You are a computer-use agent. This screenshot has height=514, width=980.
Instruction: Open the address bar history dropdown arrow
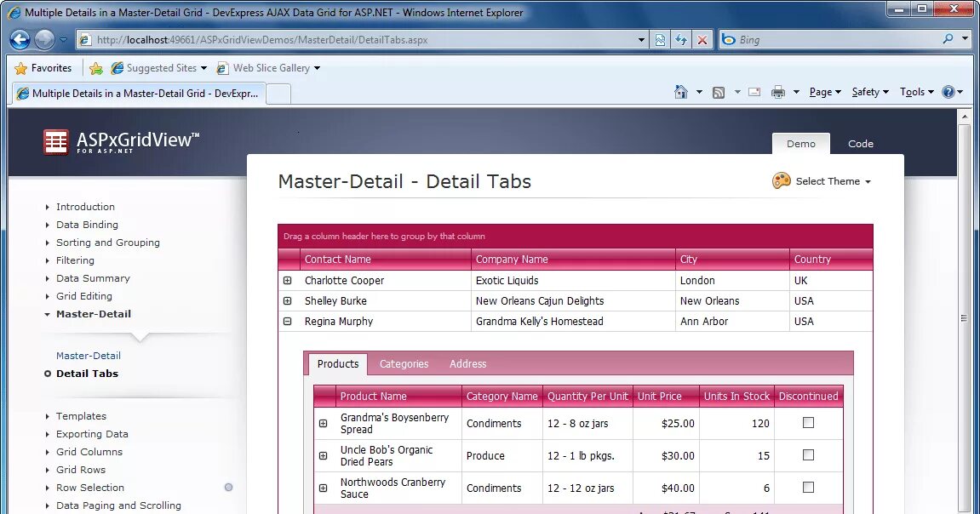[x=641, y=40]
